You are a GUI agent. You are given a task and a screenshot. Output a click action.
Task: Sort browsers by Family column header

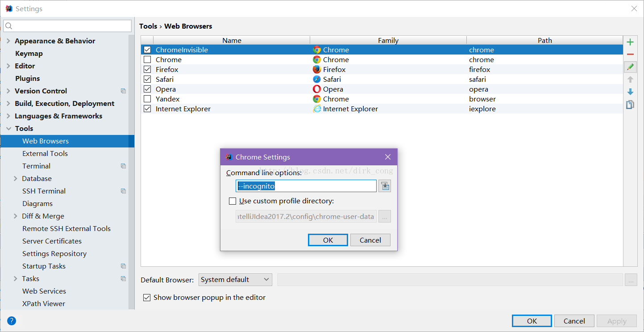click(x=388, y=40)
